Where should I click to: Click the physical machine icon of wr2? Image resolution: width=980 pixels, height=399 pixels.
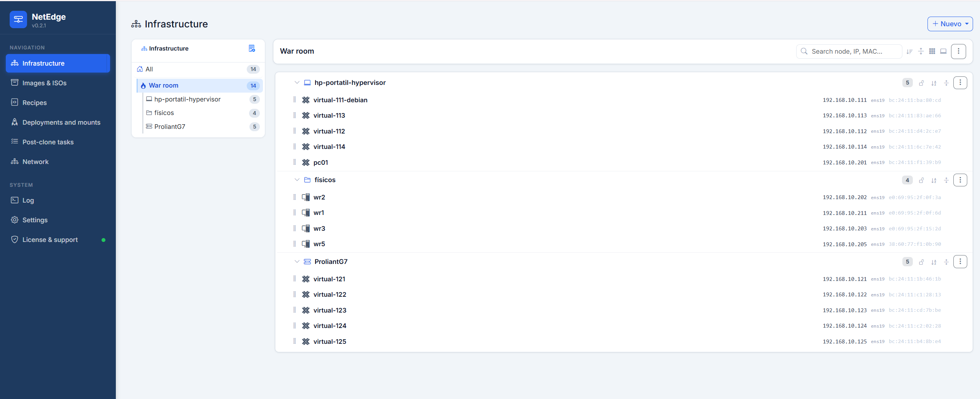[x=306, y=197]
